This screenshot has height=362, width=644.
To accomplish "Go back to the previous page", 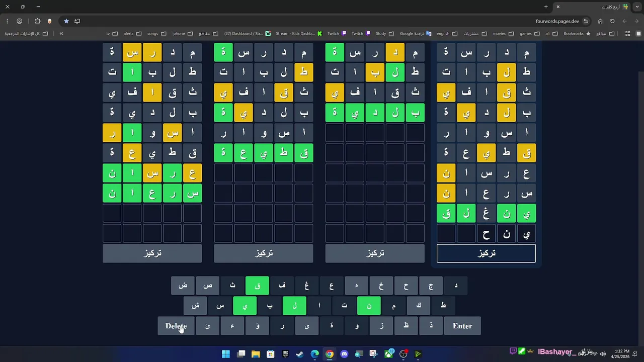I will (636, 21).
